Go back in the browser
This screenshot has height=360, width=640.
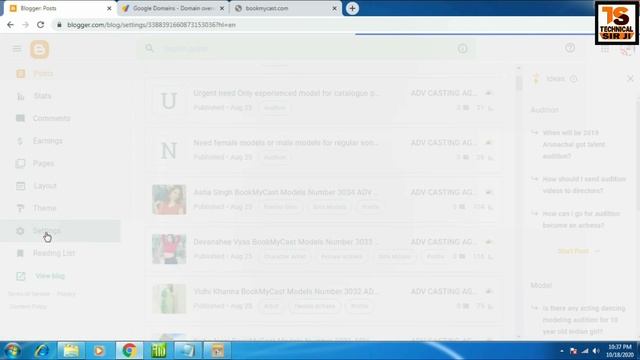coord(10,25)
